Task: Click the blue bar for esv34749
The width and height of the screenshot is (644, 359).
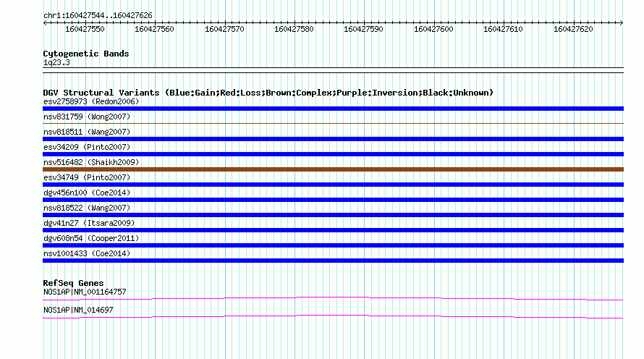Action: (x=333, y=185)
